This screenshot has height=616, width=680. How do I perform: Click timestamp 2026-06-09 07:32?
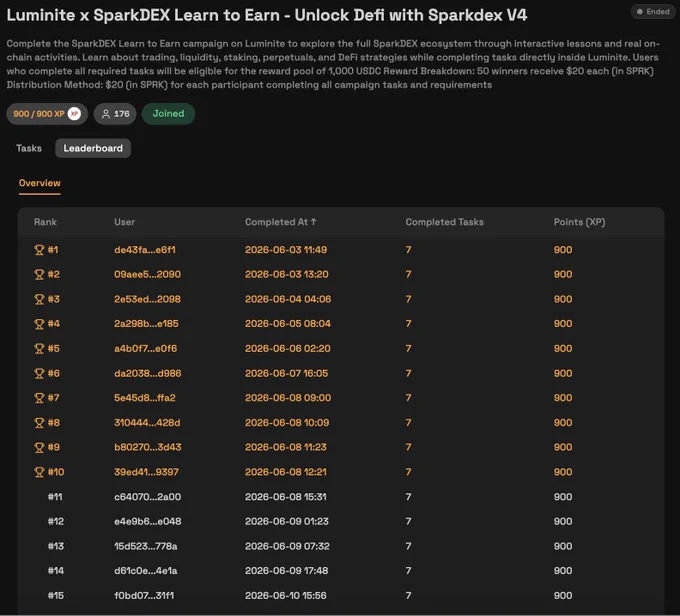[x=288, y=546]
